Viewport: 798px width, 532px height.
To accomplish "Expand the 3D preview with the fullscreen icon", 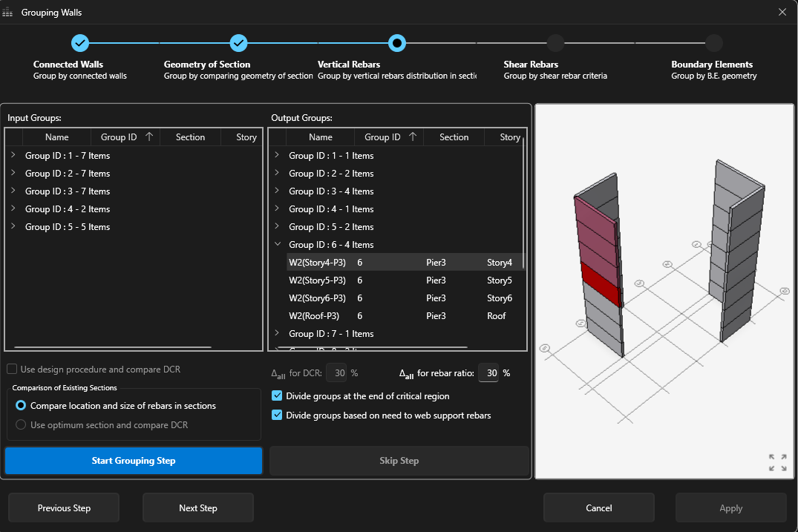I will click(778, 462).
